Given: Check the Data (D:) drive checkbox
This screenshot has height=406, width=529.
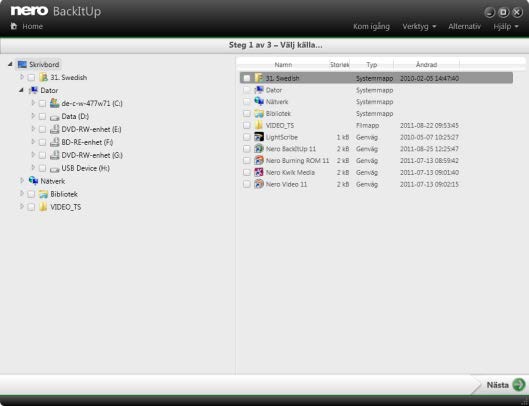Looking at the screenshot, I should (x=42, y=116).
